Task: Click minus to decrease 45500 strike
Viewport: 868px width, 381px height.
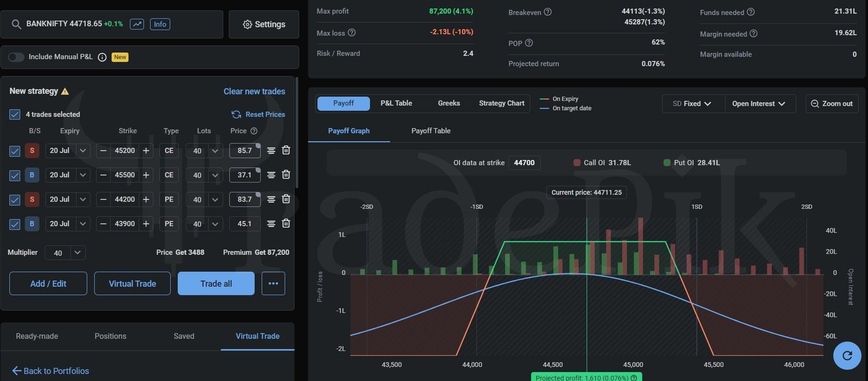Action: [x=104, y=175]
